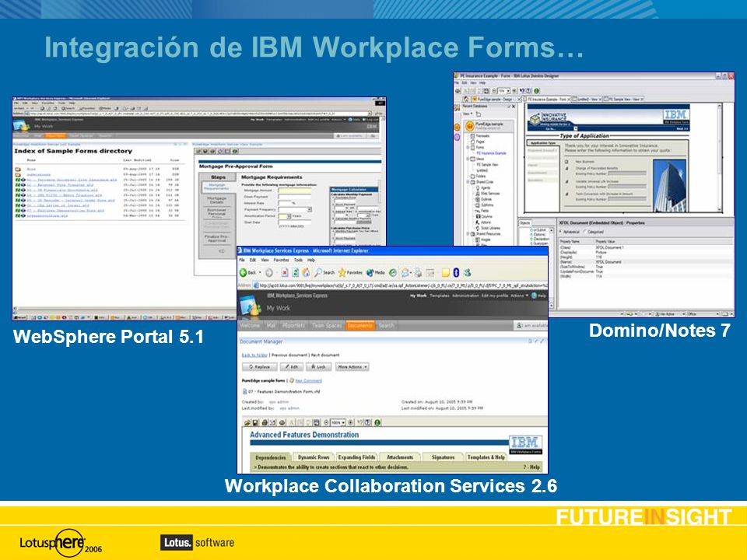This screenshot has height=560, width=747.
Task: Click the IE address bar in center window
Action: 399,285
